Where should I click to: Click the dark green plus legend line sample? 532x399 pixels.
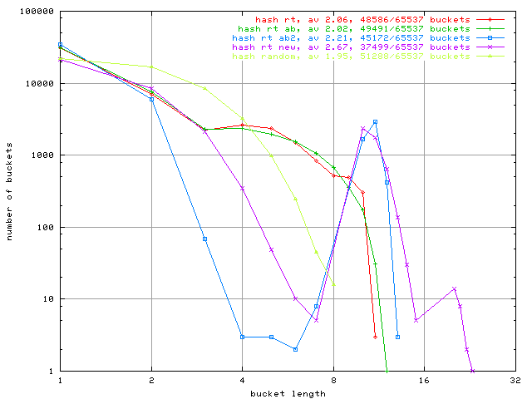click(x=490, y=29)
